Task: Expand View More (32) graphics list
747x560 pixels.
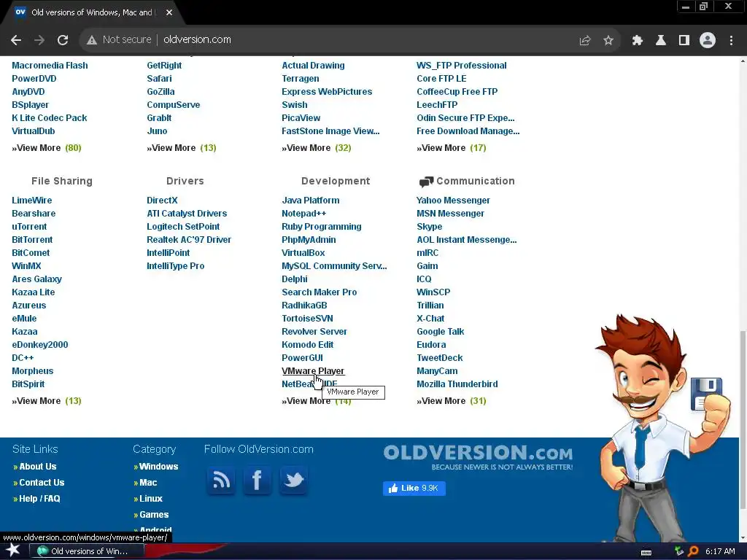Action: pos(317,148)
